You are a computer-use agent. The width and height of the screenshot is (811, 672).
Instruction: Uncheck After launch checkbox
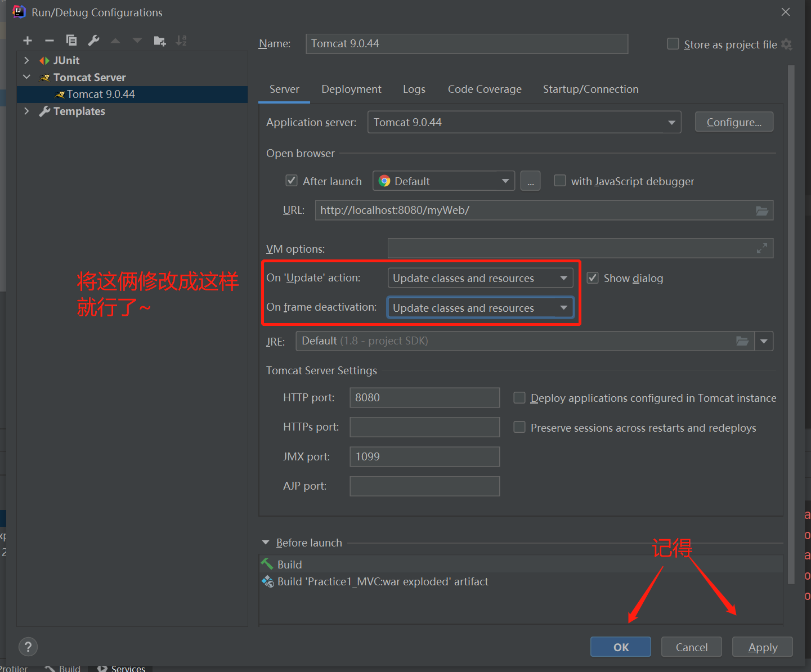click(292, 181)
